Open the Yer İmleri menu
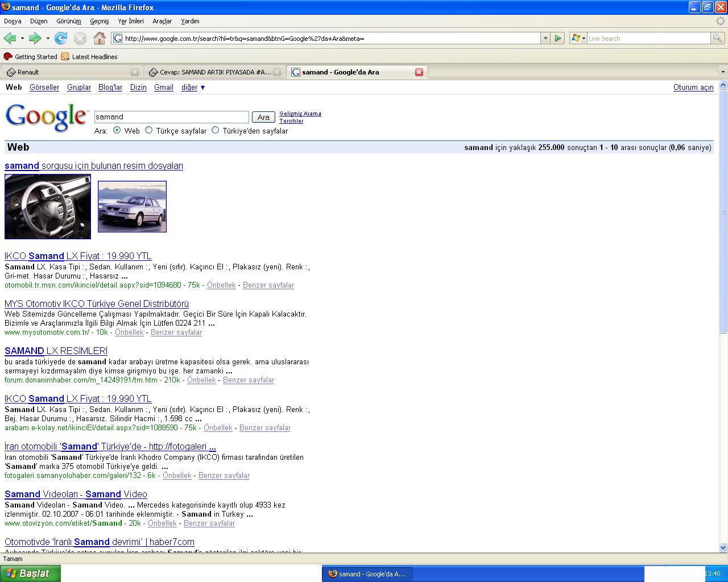This screenshot has height=582, width=728. (x=131, y=21)
